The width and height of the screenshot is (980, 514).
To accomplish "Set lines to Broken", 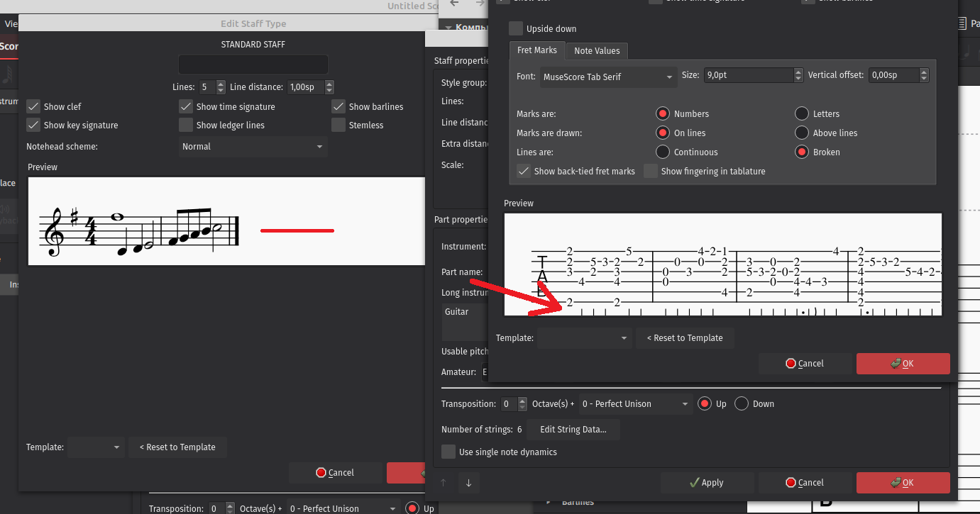I will tap(802, 152).
